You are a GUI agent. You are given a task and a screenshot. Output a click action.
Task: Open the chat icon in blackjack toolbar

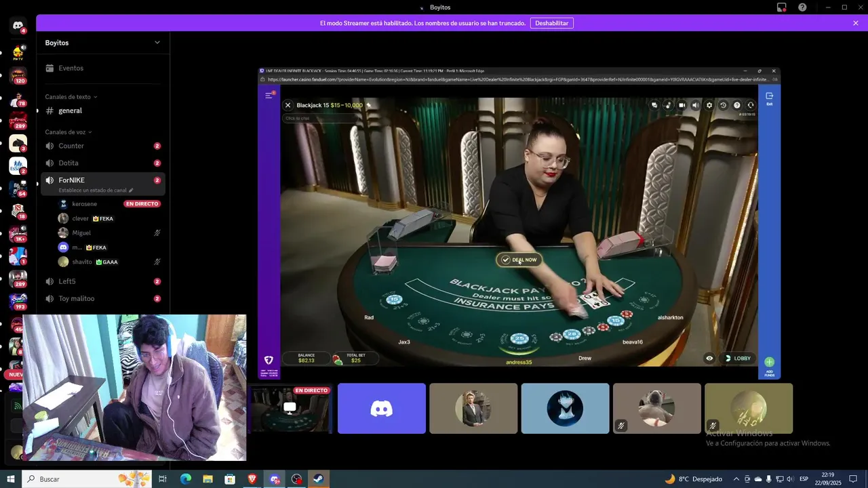pyautogui.click(x=654, y=105)
